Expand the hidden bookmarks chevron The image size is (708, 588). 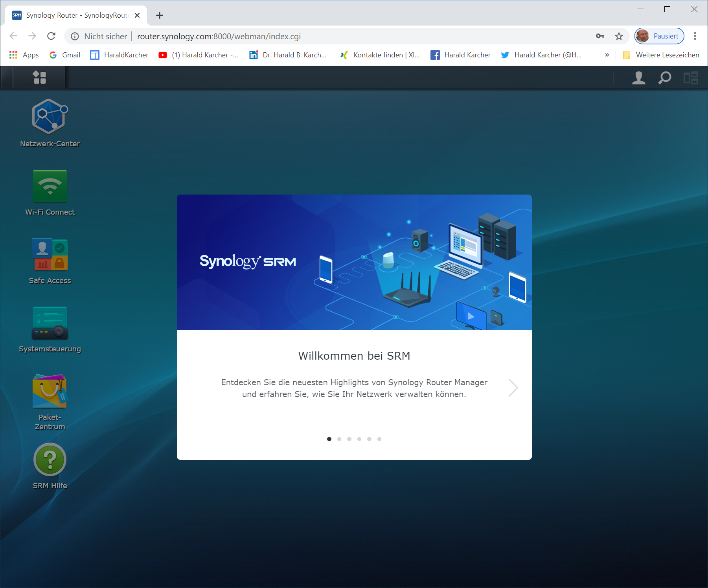point(607,55)
